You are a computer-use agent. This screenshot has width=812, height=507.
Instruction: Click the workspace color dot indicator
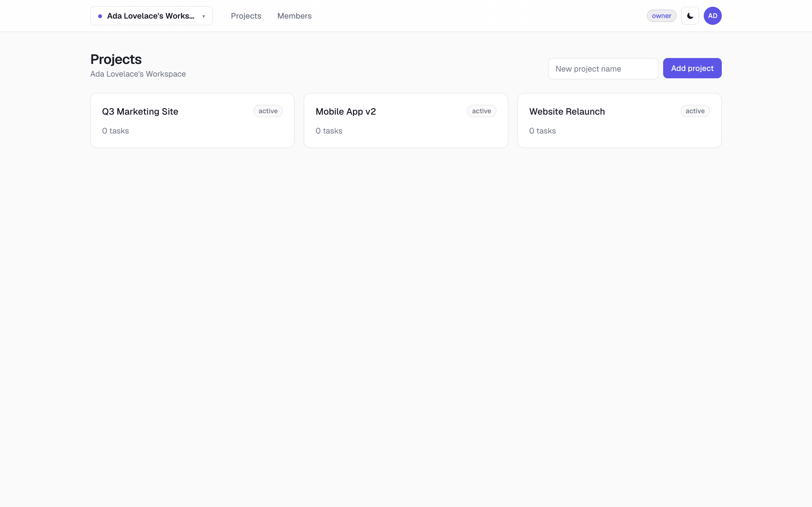(x=100, y=16)
